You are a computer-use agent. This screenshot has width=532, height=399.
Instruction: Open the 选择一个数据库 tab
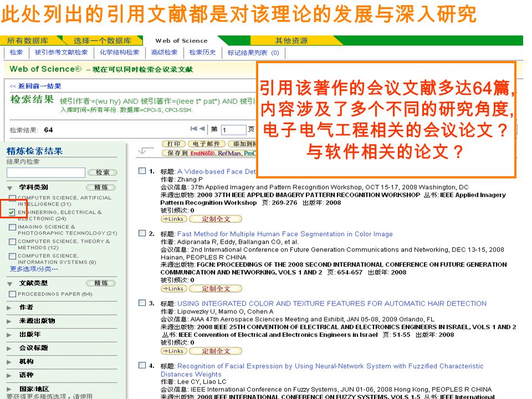(103, 40)
